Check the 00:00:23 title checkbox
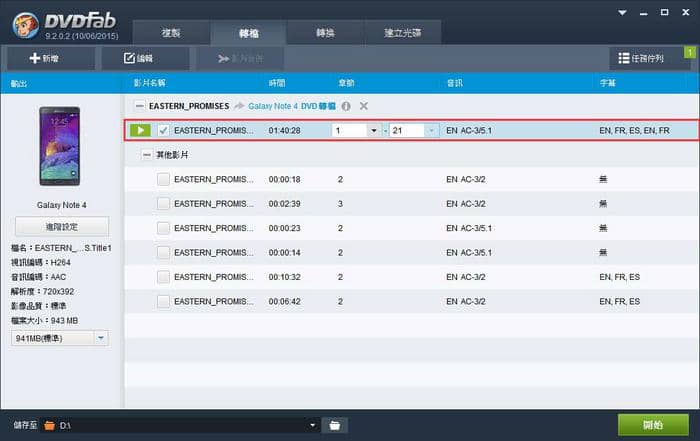This screenshot has height=441, width=700. click(163, 228)
